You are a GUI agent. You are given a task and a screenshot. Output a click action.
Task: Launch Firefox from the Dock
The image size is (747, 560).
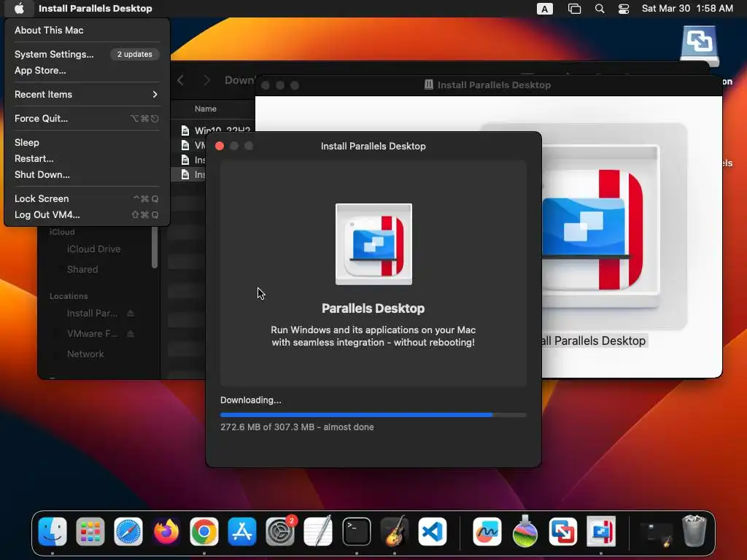[166, 532]
